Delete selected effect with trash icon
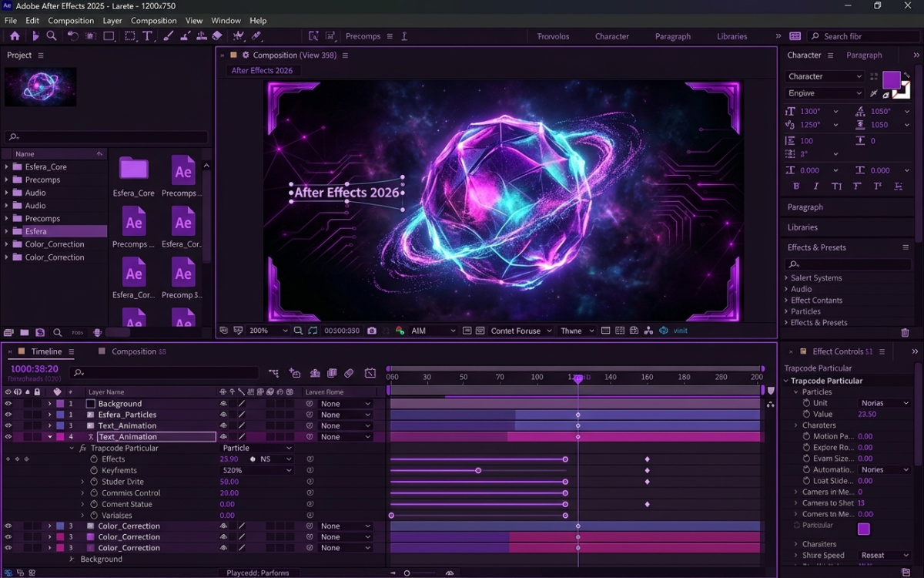This screenshot has width=924, height=578. click(x=905, y=333)
